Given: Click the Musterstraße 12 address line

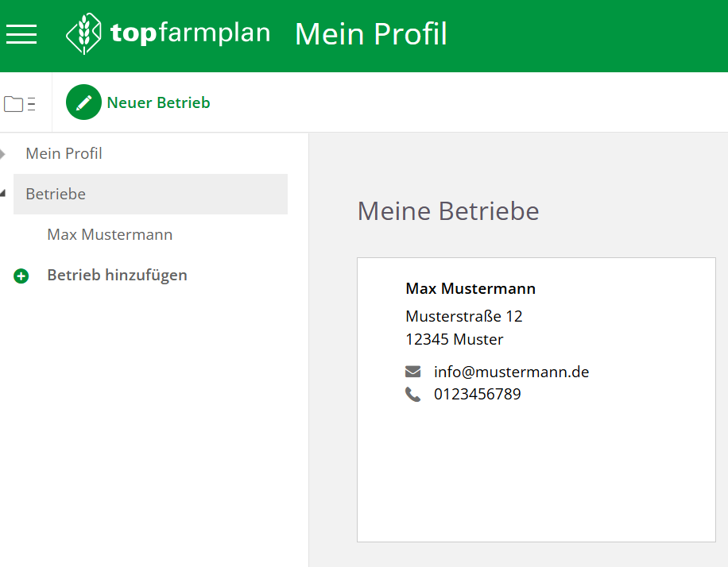Looking at the screenshot, I should [x=463, y=316].
